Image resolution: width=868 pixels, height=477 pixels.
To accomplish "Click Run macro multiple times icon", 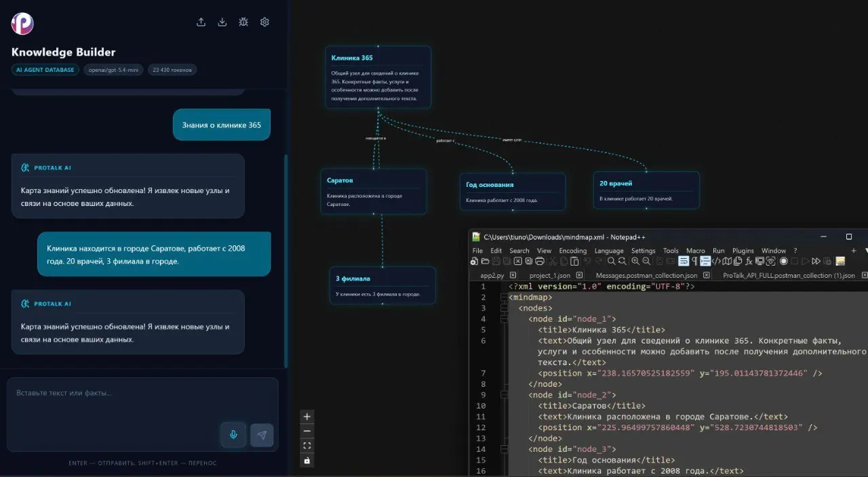I will (x=816, y=261).
